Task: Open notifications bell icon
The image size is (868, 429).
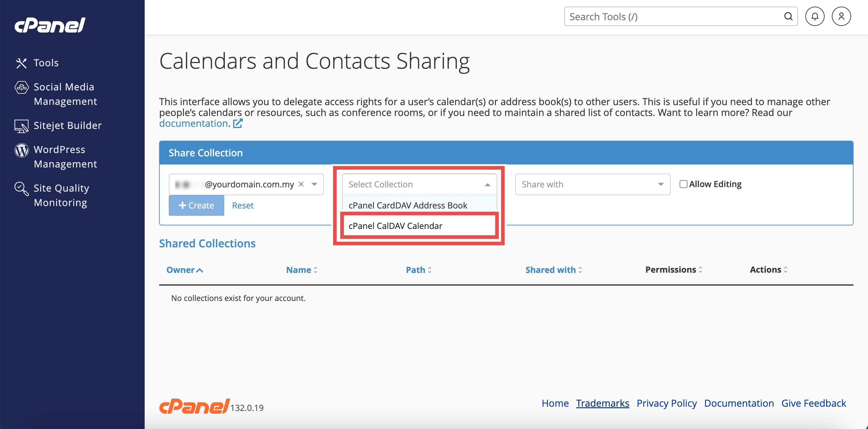Action: point(814,17)
